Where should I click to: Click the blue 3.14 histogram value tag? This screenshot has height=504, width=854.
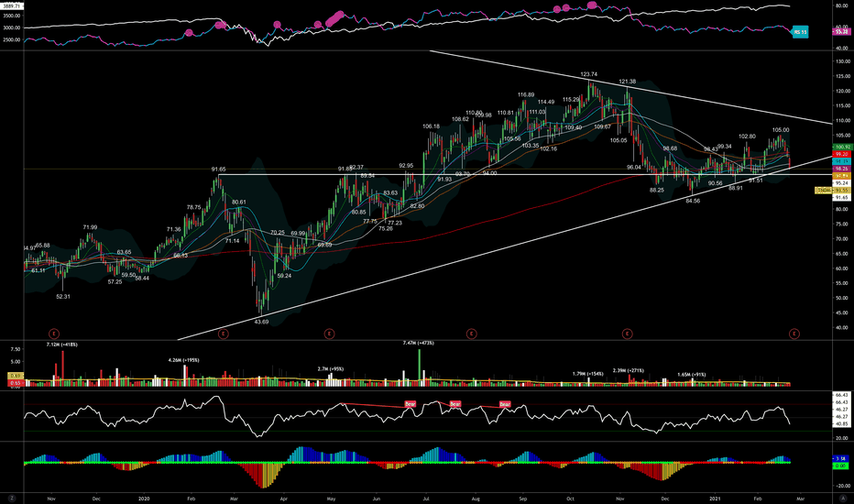coord(840,459)
